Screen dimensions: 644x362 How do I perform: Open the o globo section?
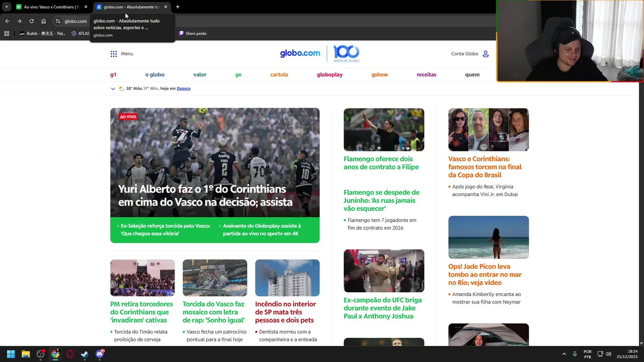pos(155,74)
